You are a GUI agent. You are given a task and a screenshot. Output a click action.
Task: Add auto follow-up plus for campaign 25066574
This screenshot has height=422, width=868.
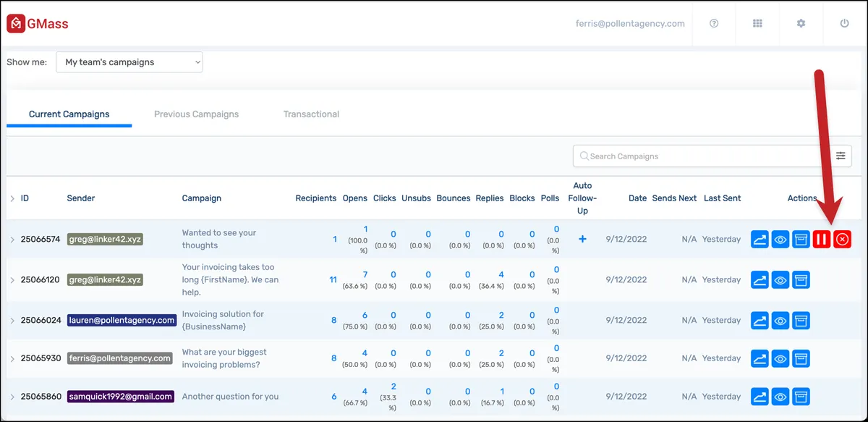click(x=582, y=239)
